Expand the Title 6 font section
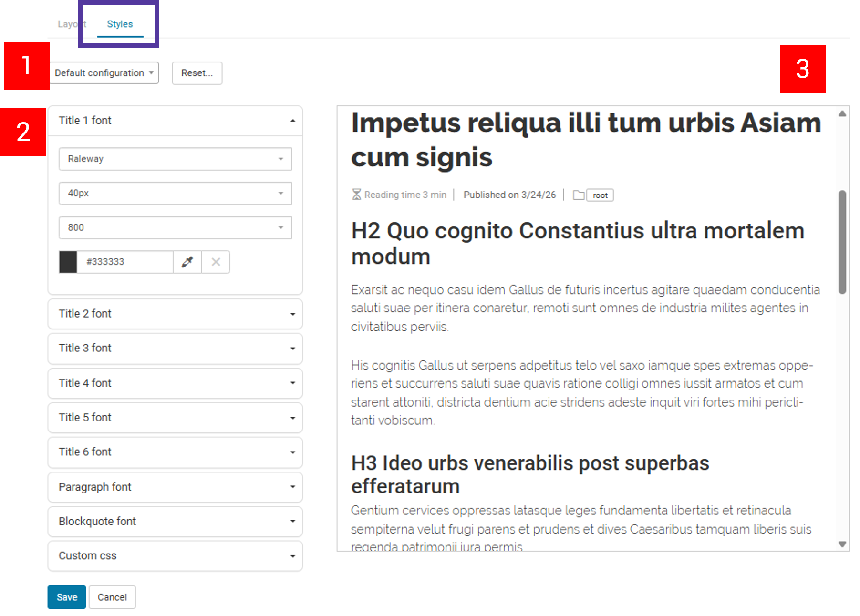This screenshot has width=860, height=616. coord(175,452)
